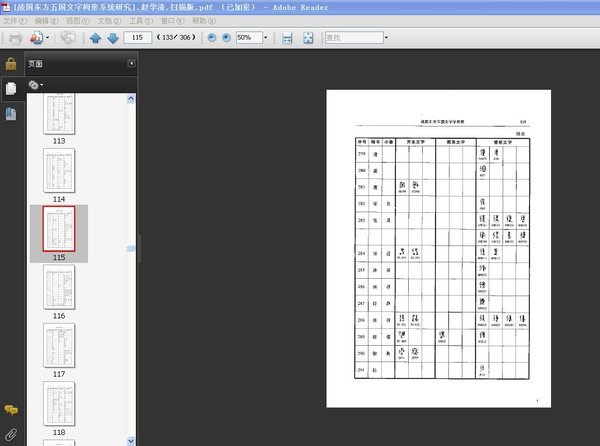Click the Print toolbar icon

coord(15,38)
